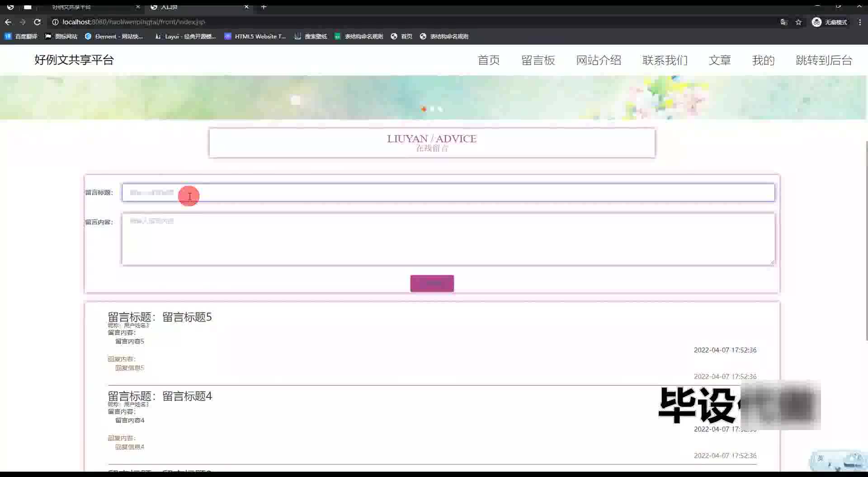Open 文章 in the site navigation
The width and height of the screenshot is (868, 477).
720,61
